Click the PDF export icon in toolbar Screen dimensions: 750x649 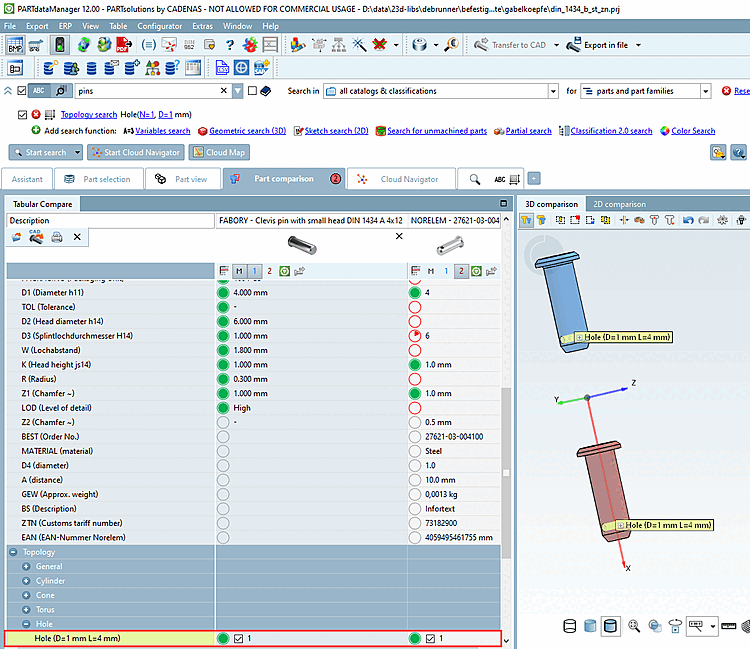[122, 45]
